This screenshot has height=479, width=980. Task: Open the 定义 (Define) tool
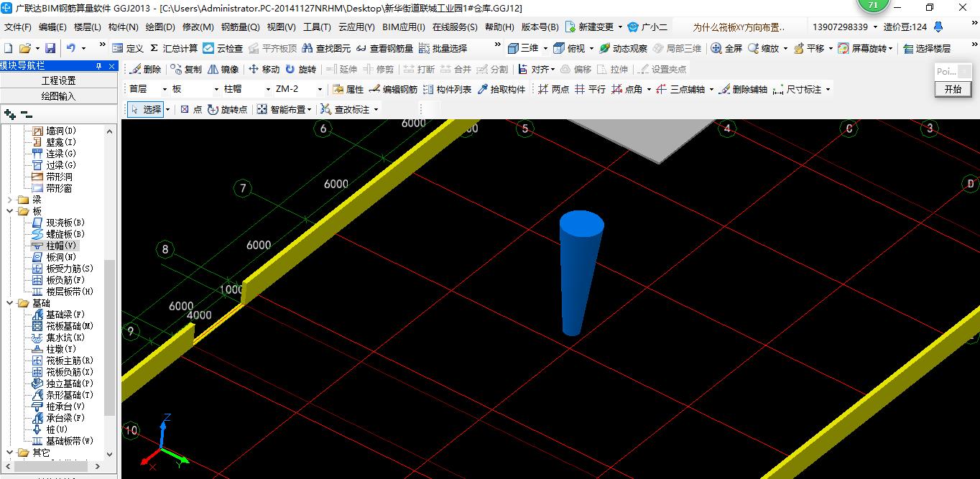tap(128, 48)
